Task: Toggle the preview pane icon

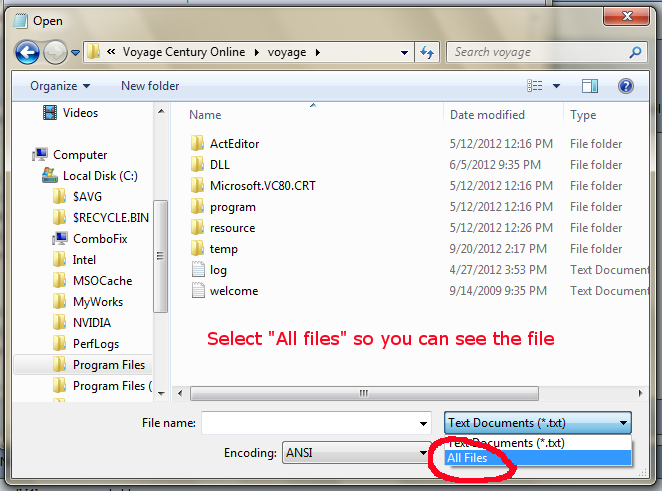Action: (589, 86)
